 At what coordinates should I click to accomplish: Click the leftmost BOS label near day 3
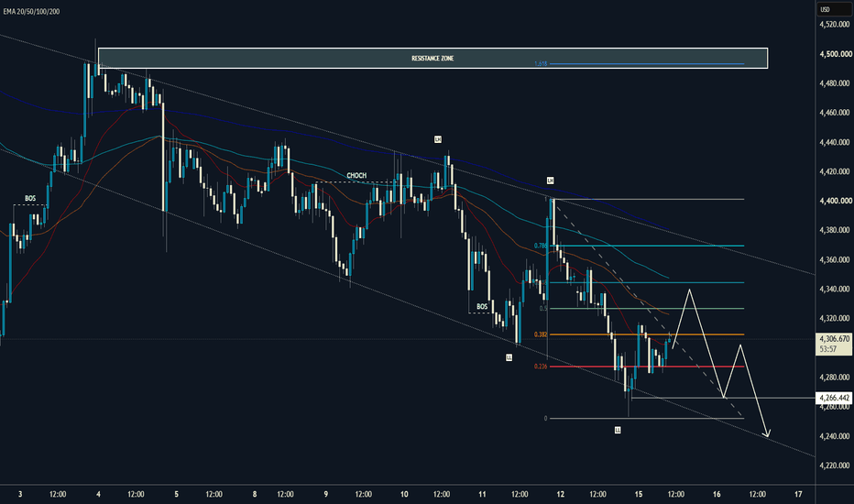[30, 198]
